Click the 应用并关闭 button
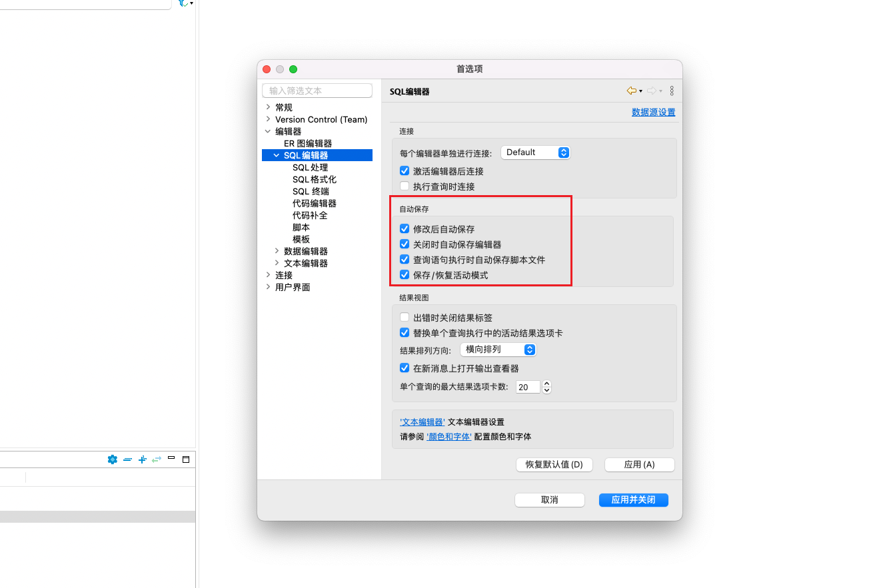875x588 pixels. (634, 500)
